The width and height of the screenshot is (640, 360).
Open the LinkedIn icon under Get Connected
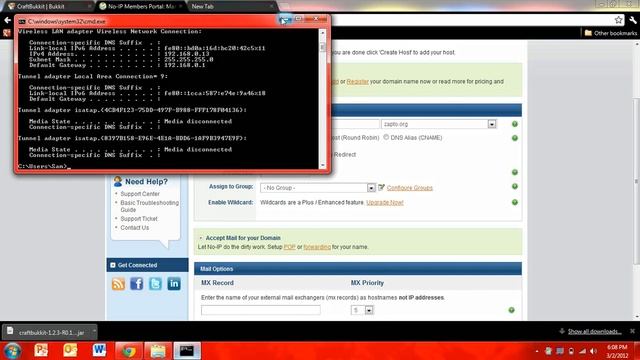coord(174,284)
